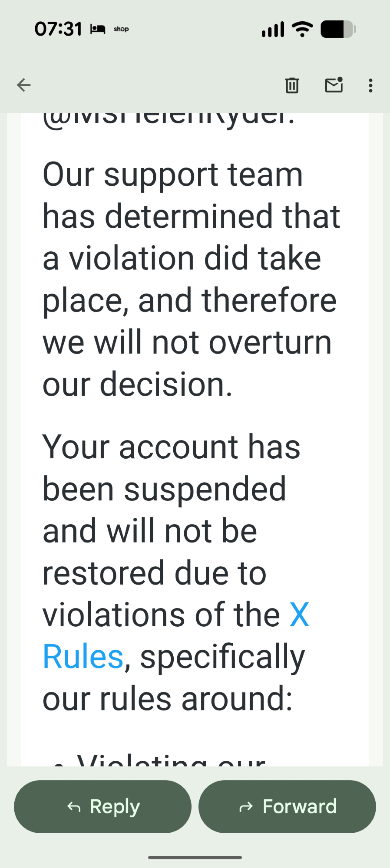Tap the blue "X" link text

point(299,615)
